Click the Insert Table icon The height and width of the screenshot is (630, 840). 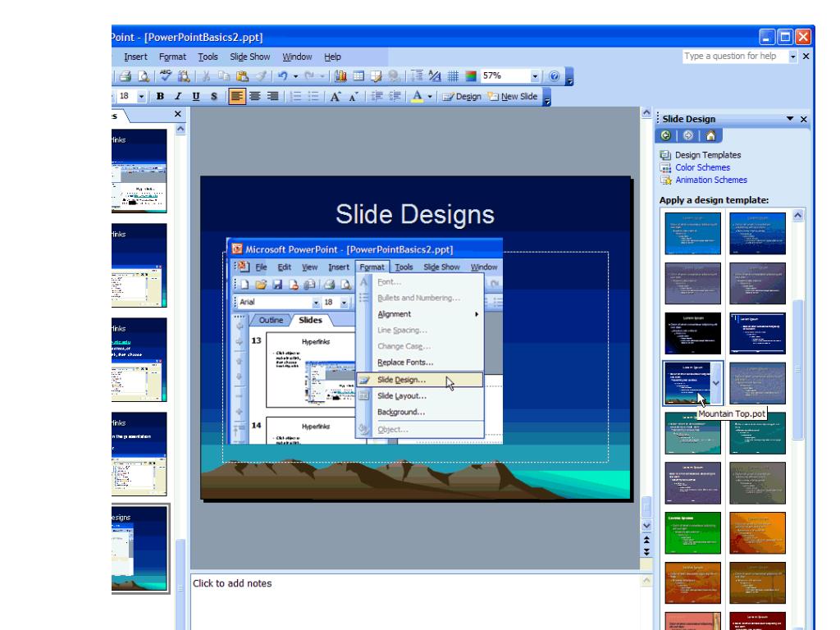coord(358,76)
